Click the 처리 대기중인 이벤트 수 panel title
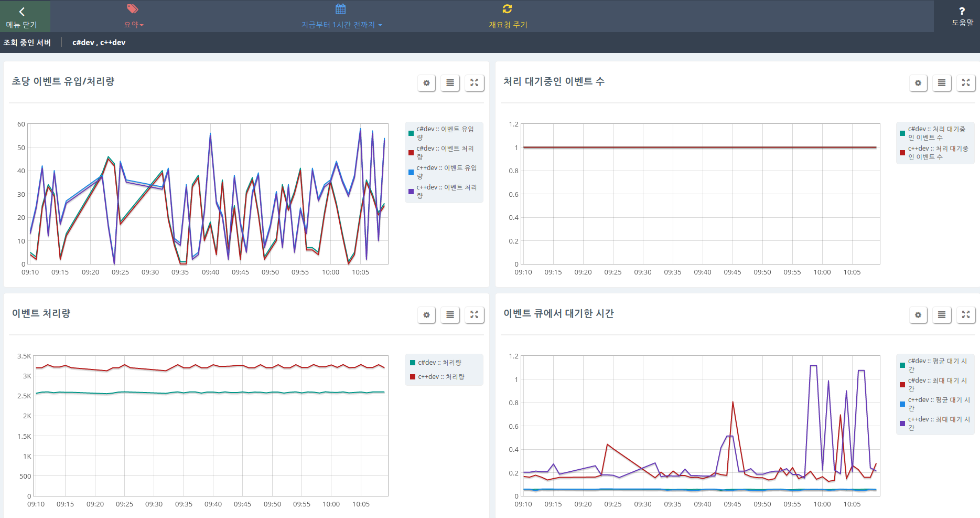 [554, 81]
